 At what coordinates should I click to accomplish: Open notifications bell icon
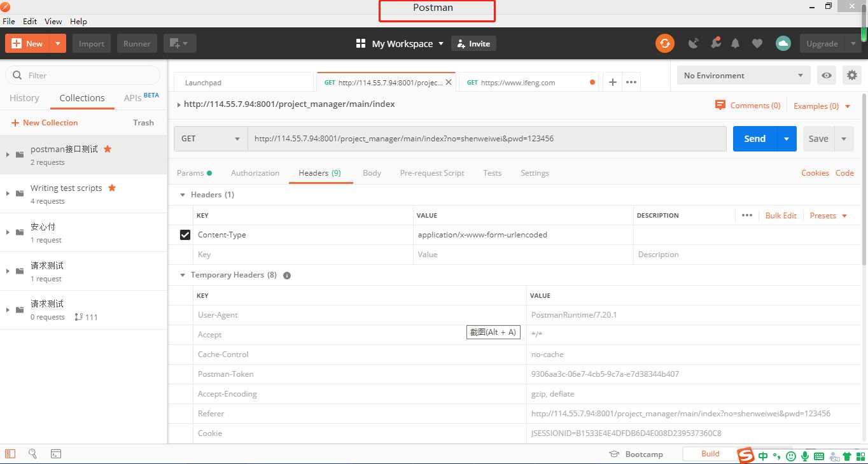click(x=736, y=43)
